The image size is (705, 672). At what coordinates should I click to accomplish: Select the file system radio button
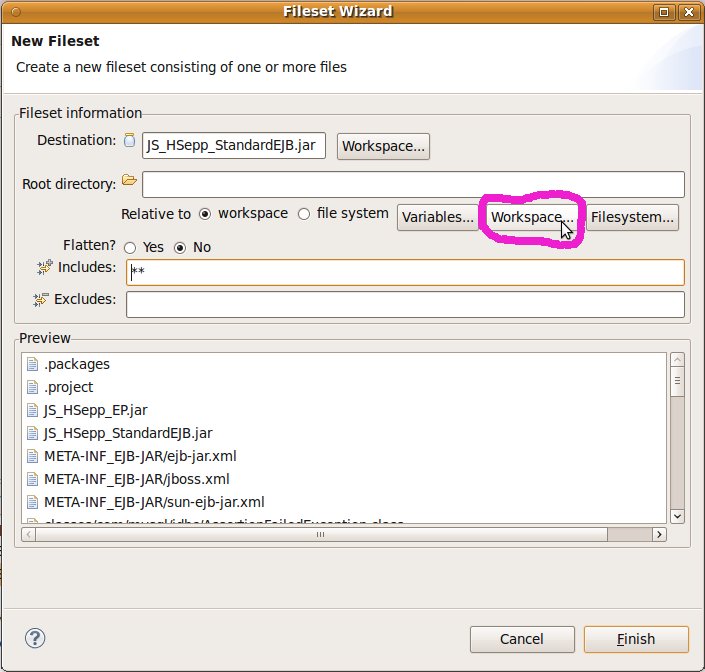tap(304, 214)
